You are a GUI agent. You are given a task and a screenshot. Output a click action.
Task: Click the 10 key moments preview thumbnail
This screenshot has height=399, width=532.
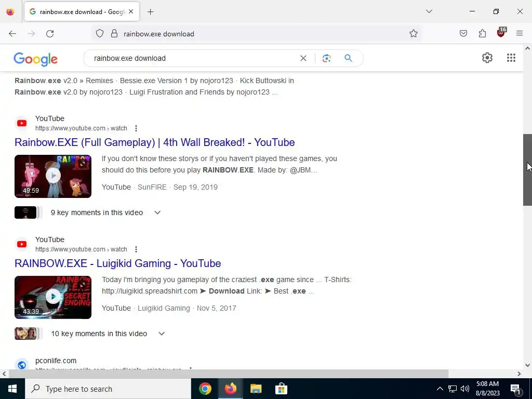[x=25, y=334]
